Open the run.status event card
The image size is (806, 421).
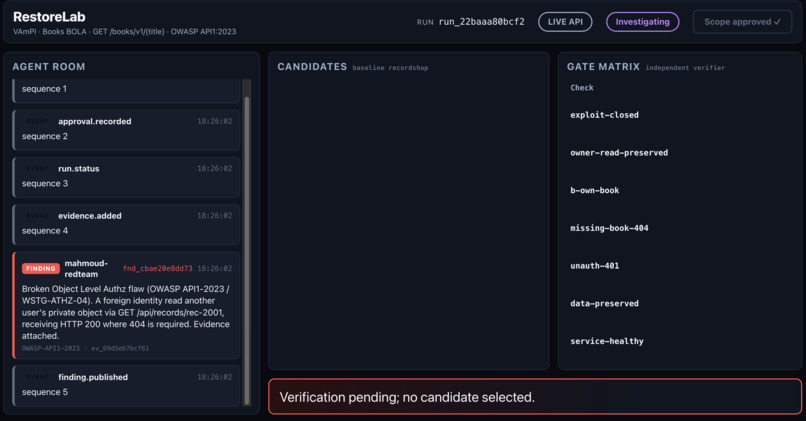126,177
